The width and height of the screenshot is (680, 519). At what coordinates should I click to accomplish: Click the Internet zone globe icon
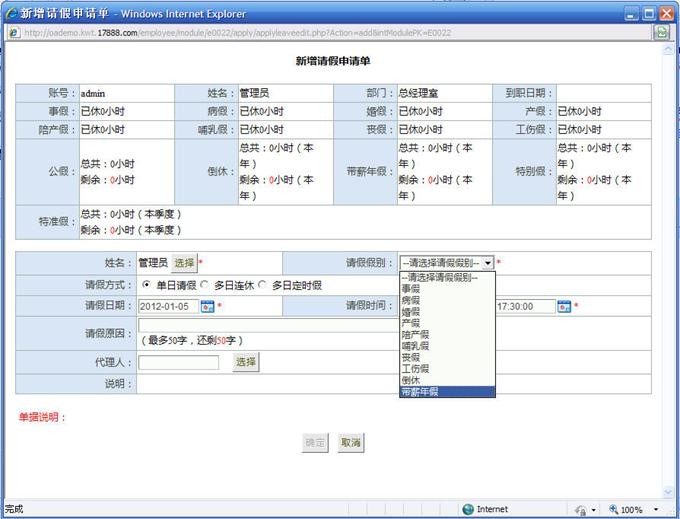468,509
